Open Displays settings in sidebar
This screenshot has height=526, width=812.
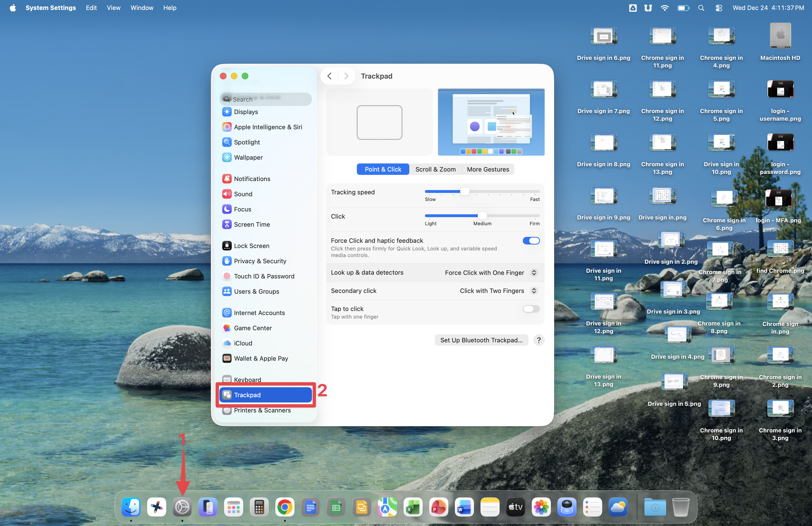point(246,112)
